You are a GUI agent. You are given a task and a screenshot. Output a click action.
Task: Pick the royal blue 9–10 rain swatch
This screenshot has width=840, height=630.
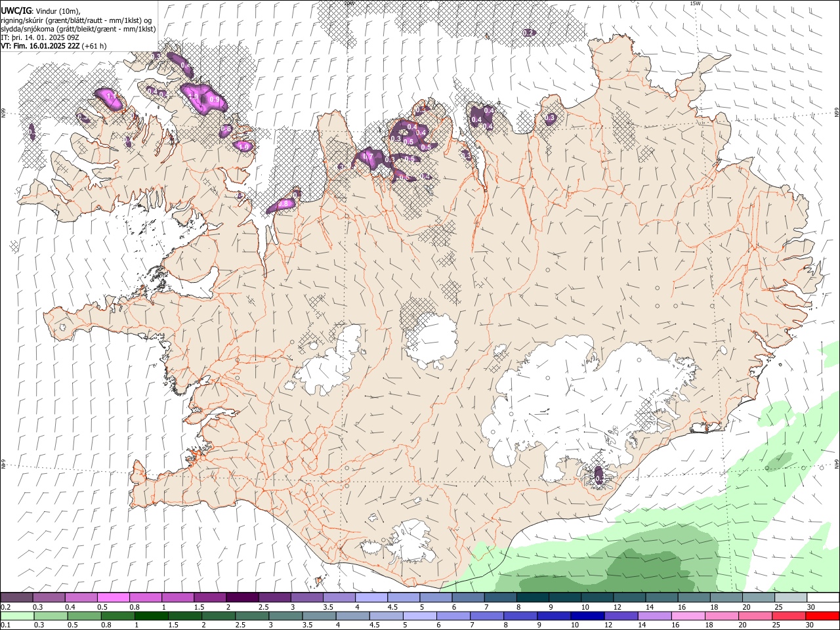click(554, 616)
